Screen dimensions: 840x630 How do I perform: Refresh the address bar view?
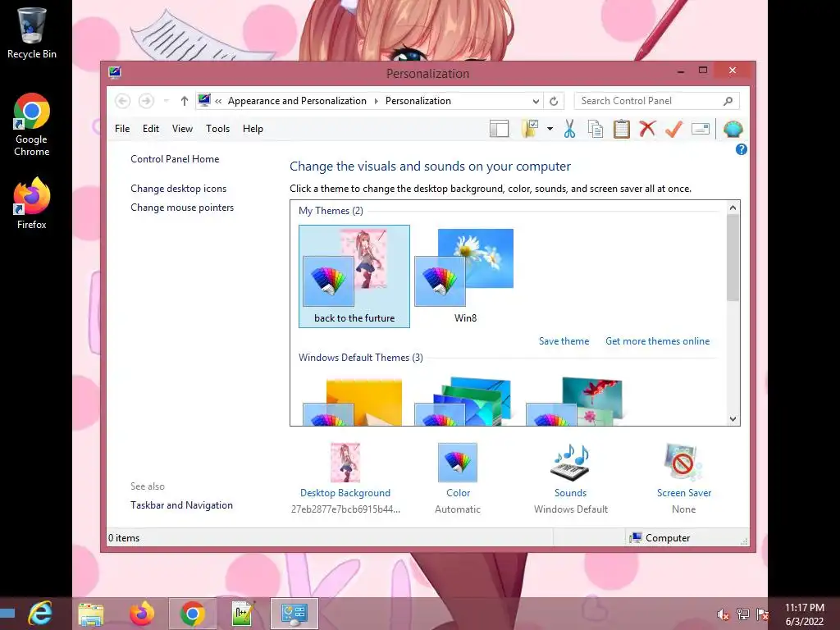[x=554, y=101]
